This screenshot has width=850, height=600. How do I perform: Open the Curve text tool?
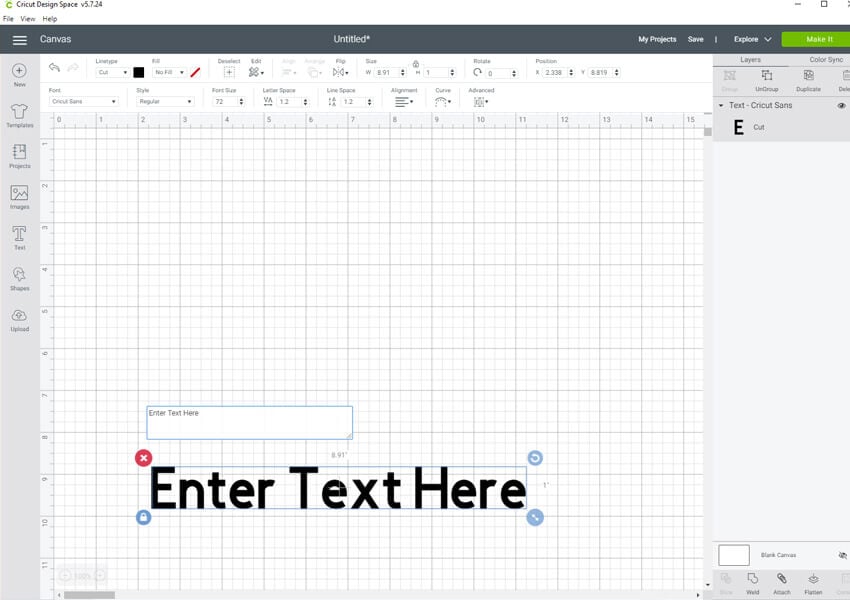(443, 101)
